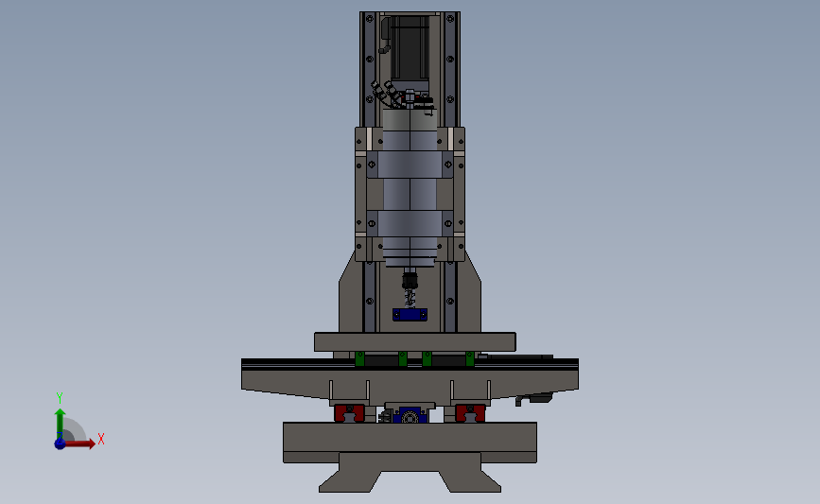Screen dimensions: 820x504
Task: Select the left vertical rail at column top
Action: click(x=370, y=69)
